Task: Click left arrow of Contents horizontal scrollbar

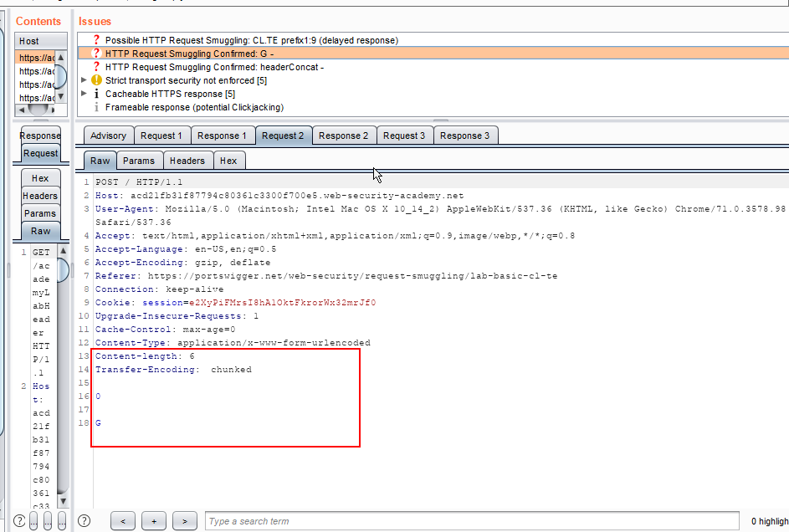Action: pyautogui.click(x=21, y=110)
